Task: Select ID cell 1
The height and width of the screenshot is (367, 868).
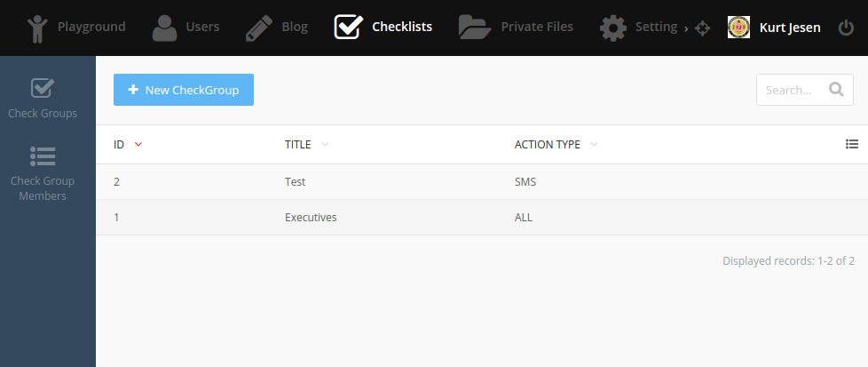Action: point(116,218)
